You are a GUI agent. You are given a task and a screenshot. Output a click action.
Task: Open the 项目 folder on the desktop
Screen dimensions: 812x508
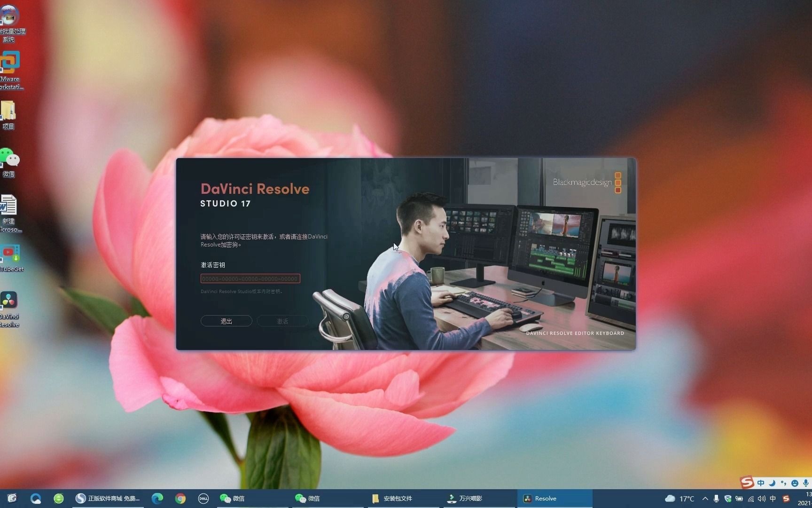[8, 115]
